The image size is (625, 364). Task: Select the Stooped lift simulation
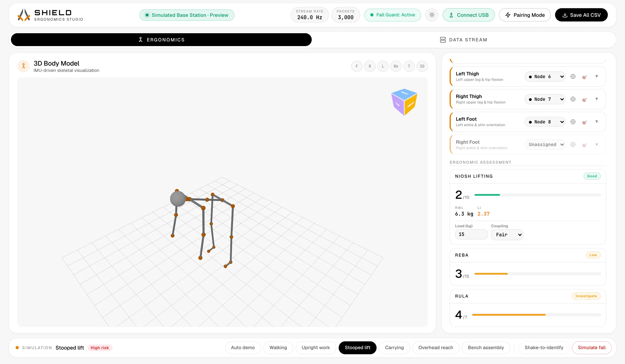coord(358,348)
